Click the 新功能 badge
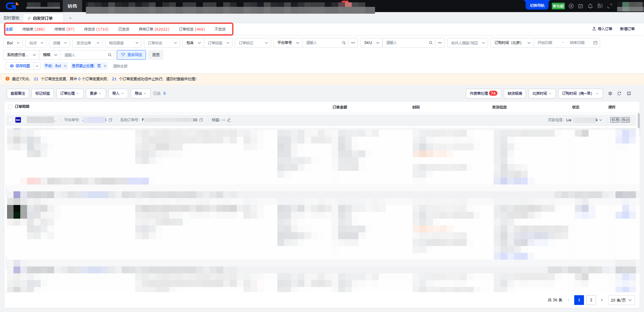 point(558,6)
